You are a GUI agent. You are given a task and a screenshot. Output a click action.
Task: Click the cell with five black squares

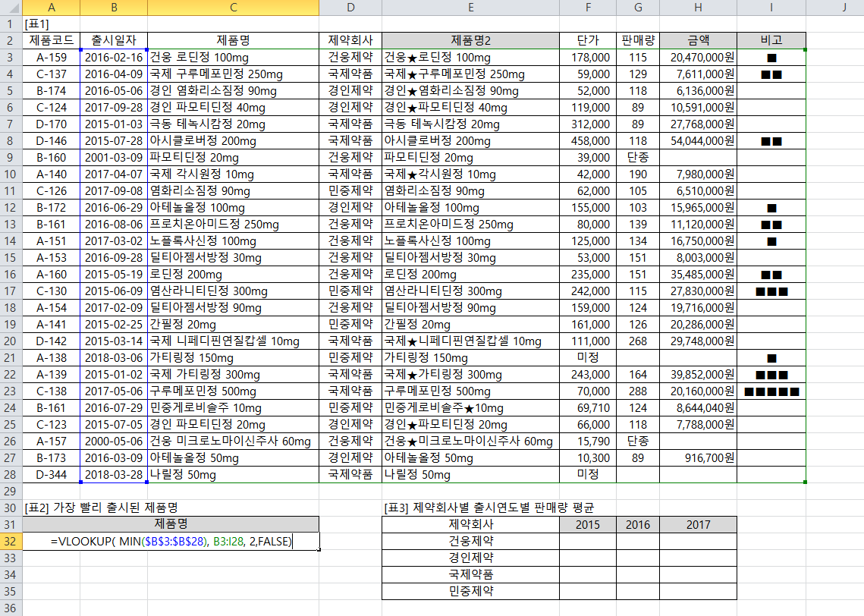coord(771,391)
